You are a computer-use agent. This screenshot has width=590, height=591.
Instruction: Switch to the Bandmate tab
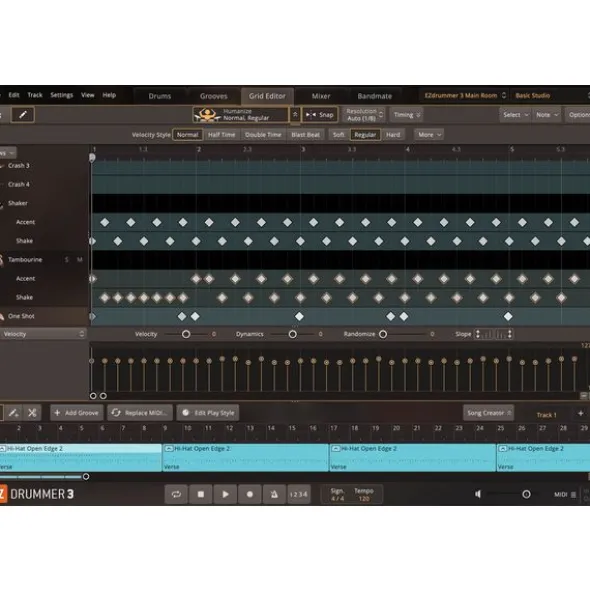(x=374, y=96)
